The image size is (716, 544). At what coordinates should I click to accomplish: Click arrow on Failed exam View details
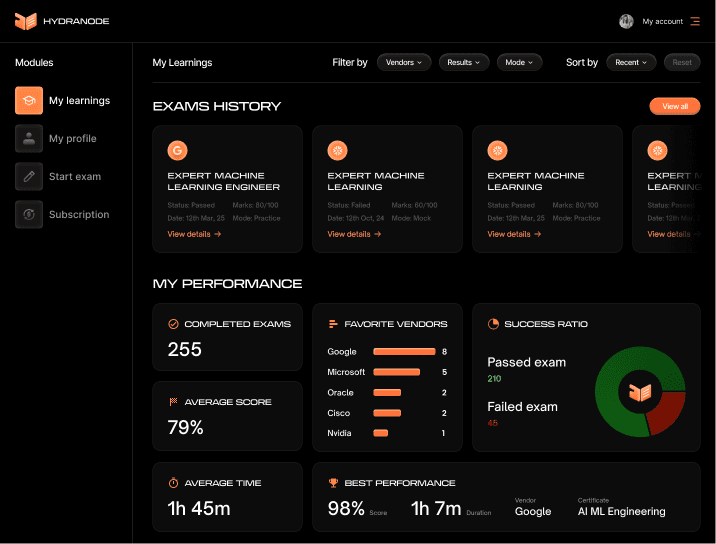[x=377, y=234]
